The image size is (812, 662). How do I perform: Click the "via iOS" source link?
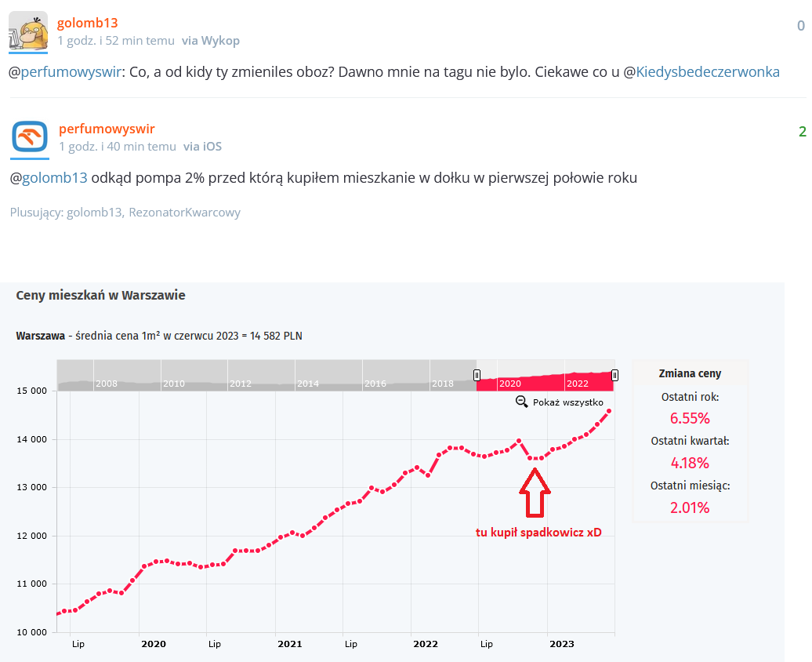coord(202,146)
